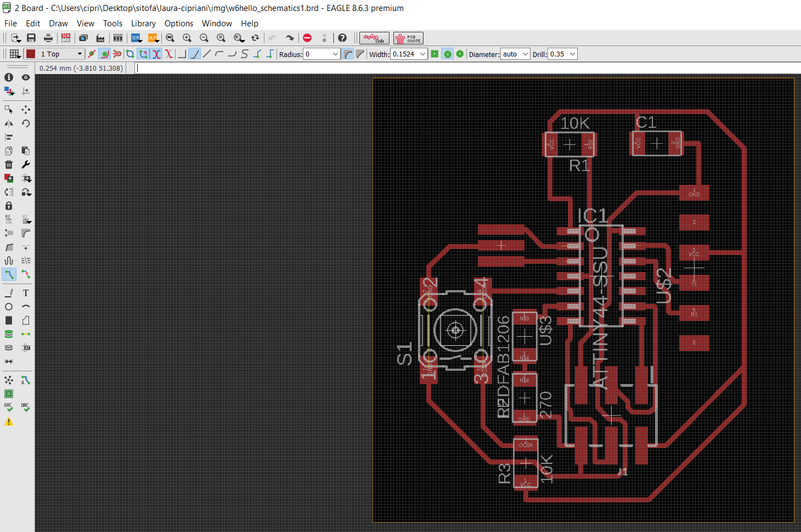This screenshot has height=532, width=801.
Task: Select the square via shape
Action: click(x=435, y=54)
